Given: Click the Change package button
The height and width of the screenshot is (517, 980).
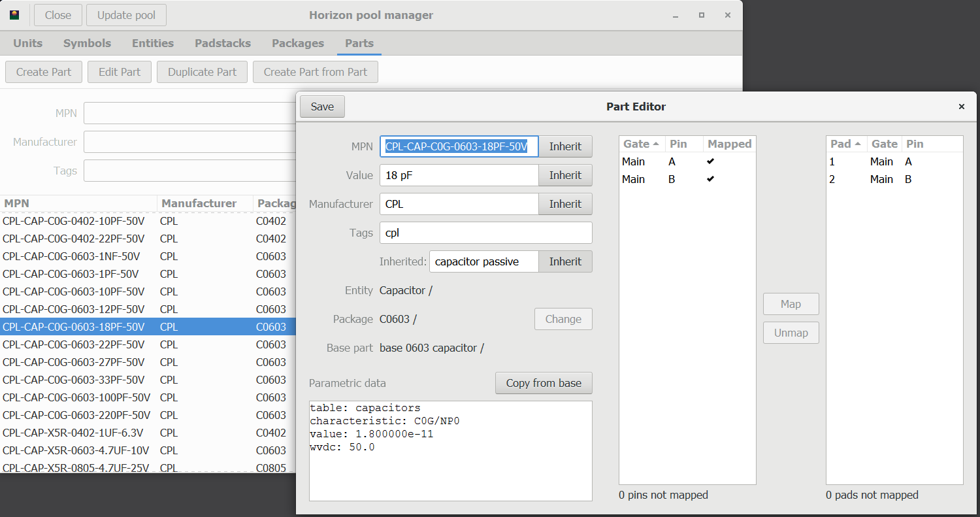Looking at the screenshot, I should click(x=563, y=319).
